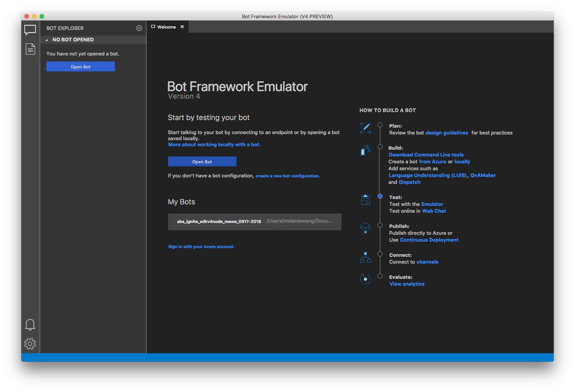Open the transcripts panel via document icon
The height and width of the screenshot is (392, 575).
coord(30,49)
